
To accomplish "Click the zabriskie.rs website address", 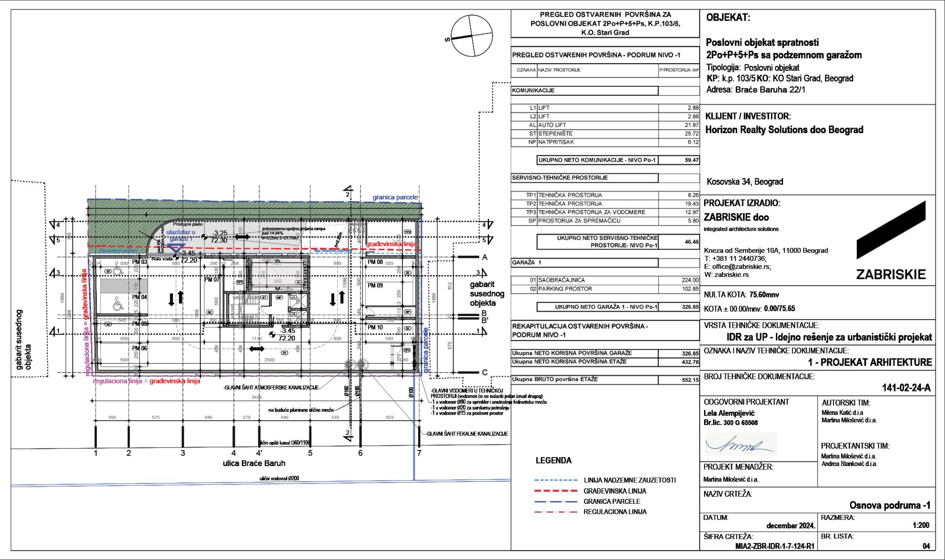I will (x=731, y=274).
